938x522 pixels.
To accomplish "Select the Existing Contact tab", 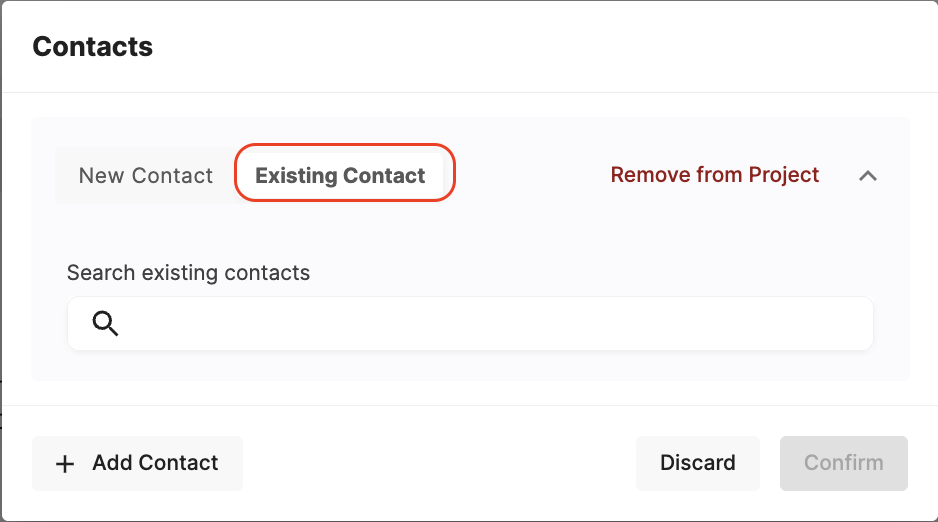I will (x=340, y=175).
